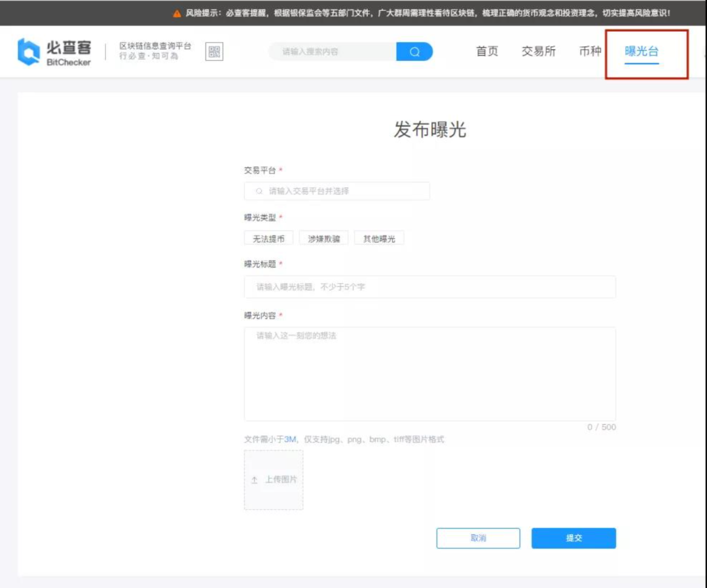Image resolution: width=707 pixels, height=588 pixels.
Task: Click the 风险提示 banner text
Action: 428,13
